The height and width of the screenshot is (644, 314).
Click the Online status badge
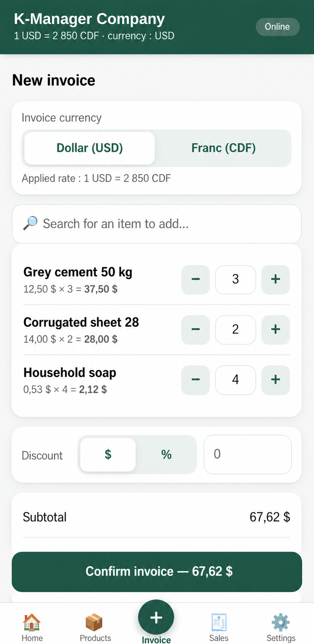pyautogui.click(x=277, y=27)
